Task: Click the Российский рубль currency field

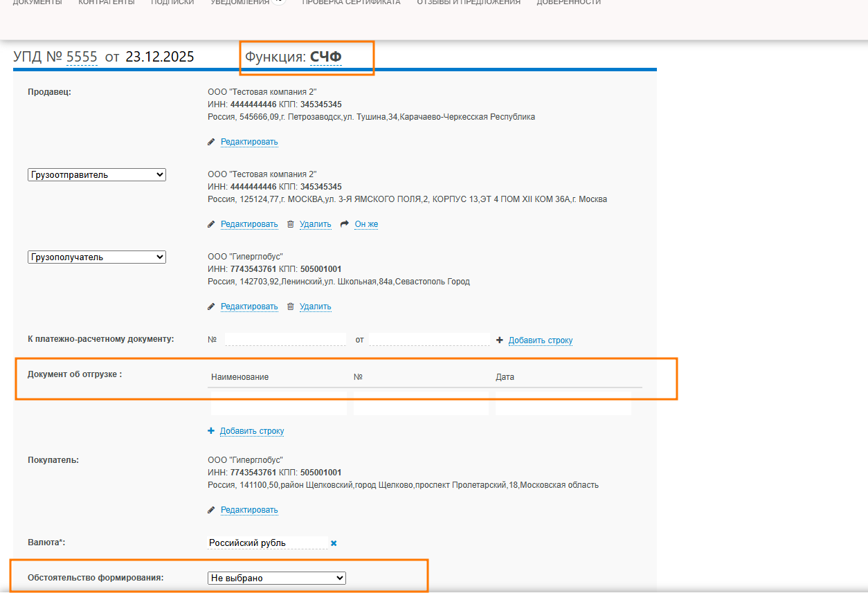Action: click(x=267, y=543)
